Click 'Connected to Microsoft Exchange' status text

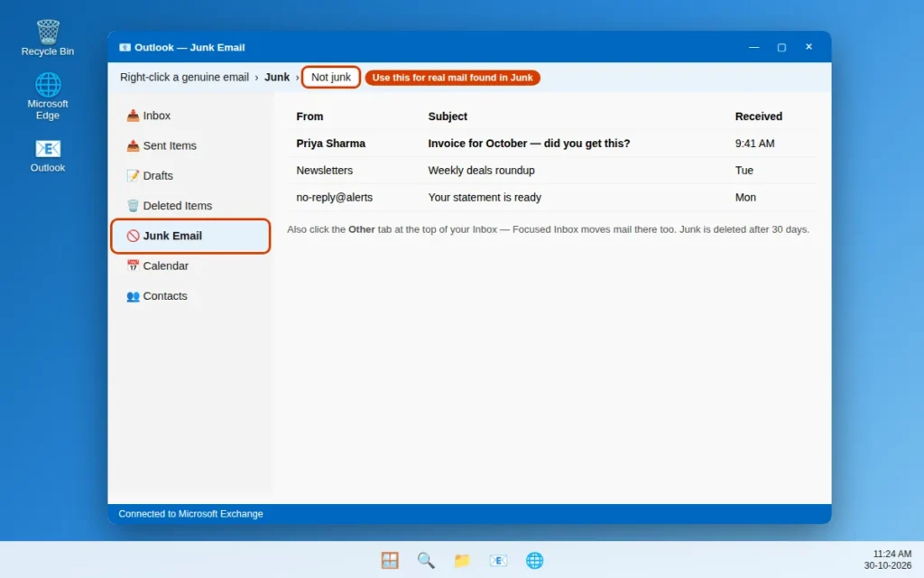pyautogui.click(x=190, y=514)
